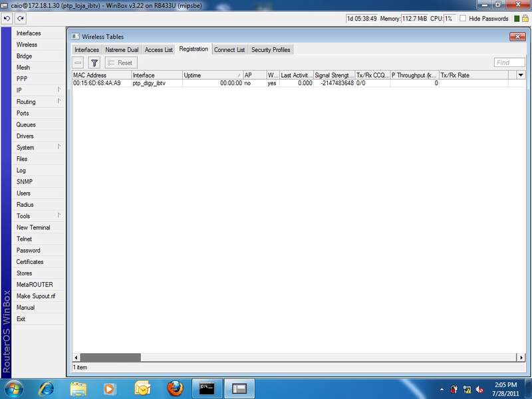Click the padlock icon in top toolbar
This screenshot has height=399, width=532.
[525, 19]
